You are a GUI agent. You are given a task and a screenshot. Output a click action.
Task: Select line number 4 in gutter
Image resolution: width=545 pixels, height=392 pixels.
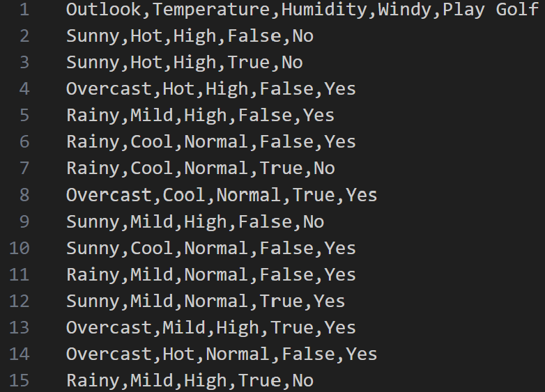point(24,89)
